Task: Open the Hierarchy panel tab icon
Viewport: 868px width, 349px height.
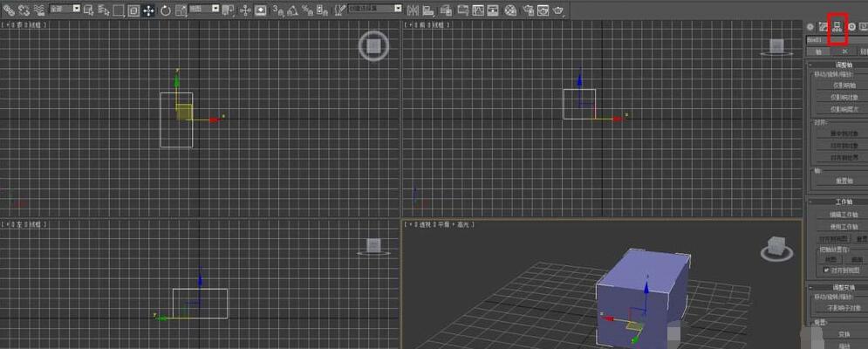Action: (837, 26)
